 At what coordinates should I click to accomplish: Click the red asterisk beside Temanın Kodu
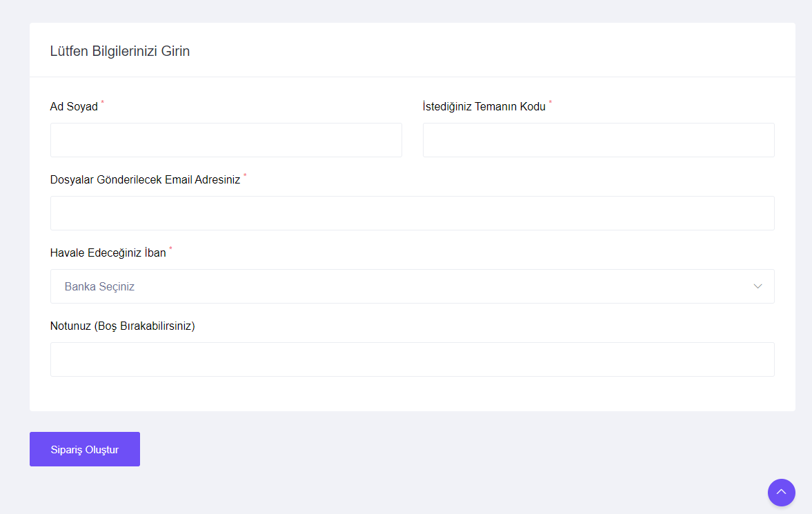click(550, 103)
